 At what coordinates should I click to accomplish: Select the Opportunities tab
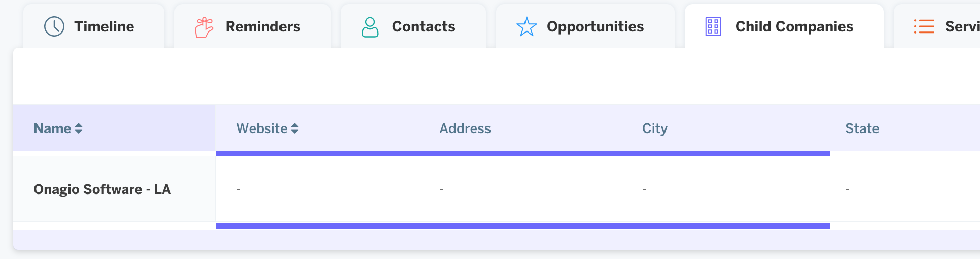585,26
